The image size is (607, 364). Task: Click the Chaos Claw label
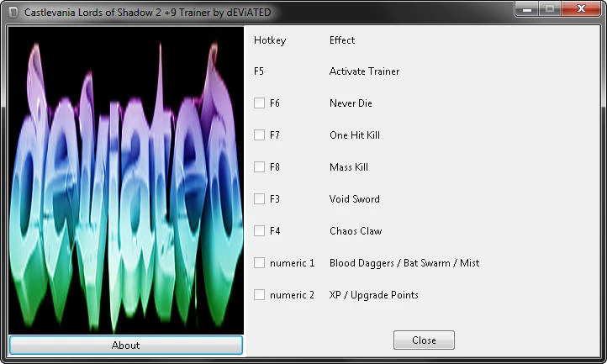[356, 231]
